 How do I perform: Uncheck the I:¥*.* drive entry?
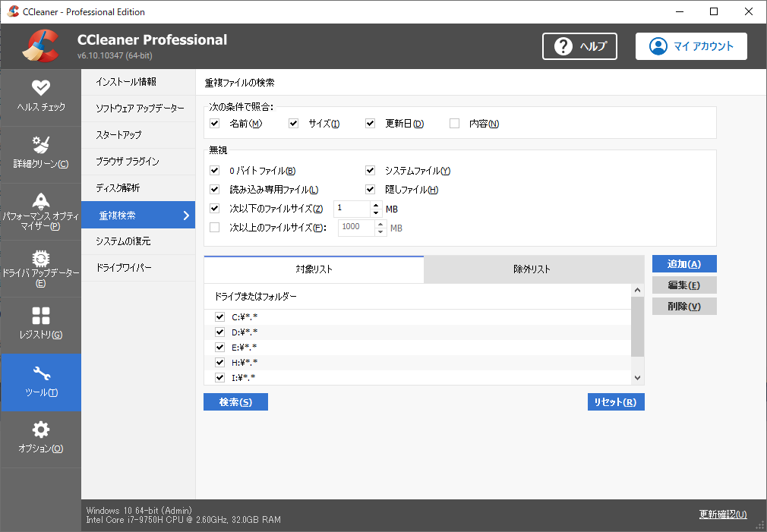[219, 377]
